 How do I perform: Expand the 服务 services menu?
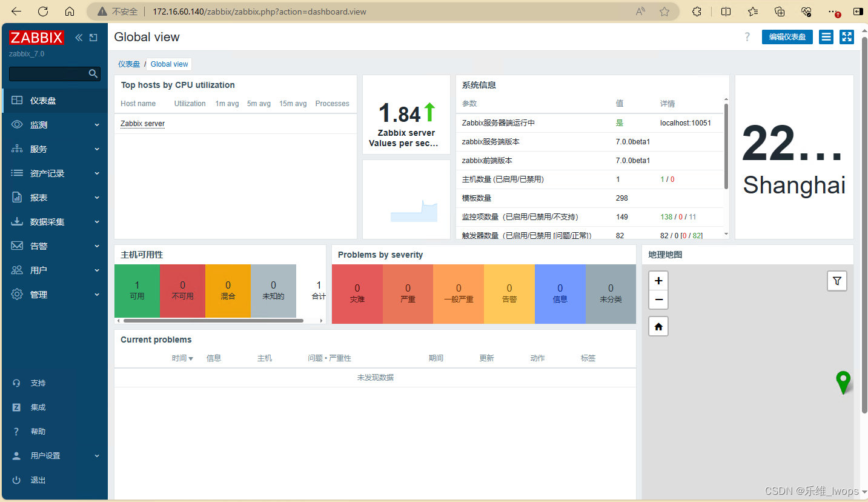point(55,149)
